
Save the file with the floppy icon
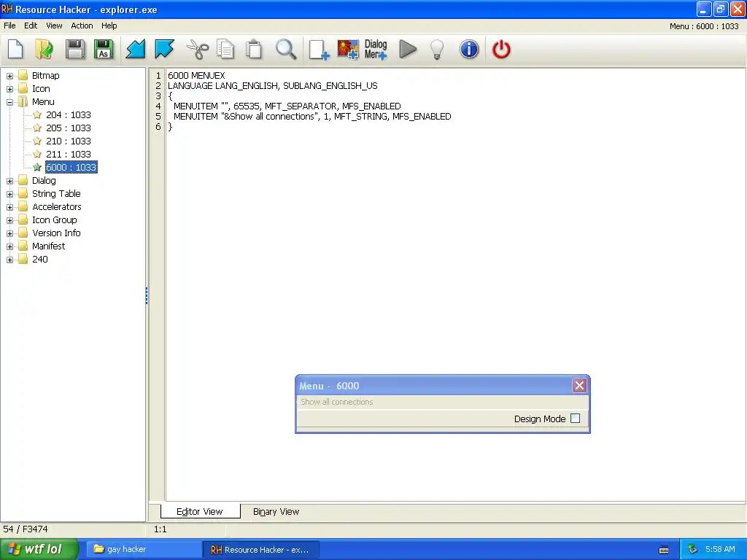[x=75, y=49]
